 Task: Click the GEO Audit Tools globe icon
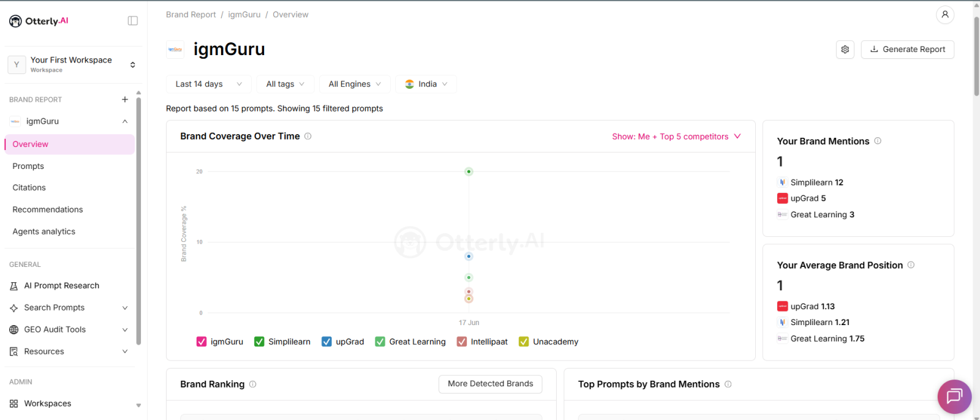pyautogui.click(x=14, y=330)
